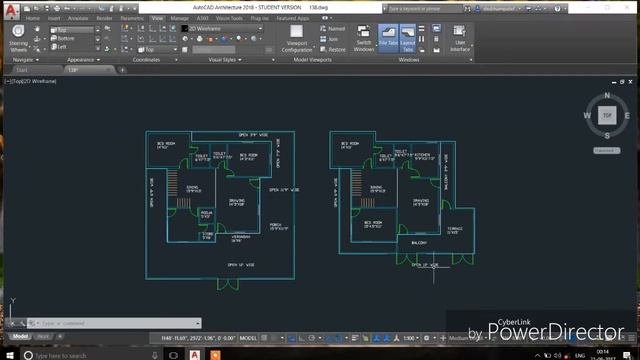Viewport: 640px width, 360px height.
Task: Click the Help question mark icon
Action: click(557, 8)
